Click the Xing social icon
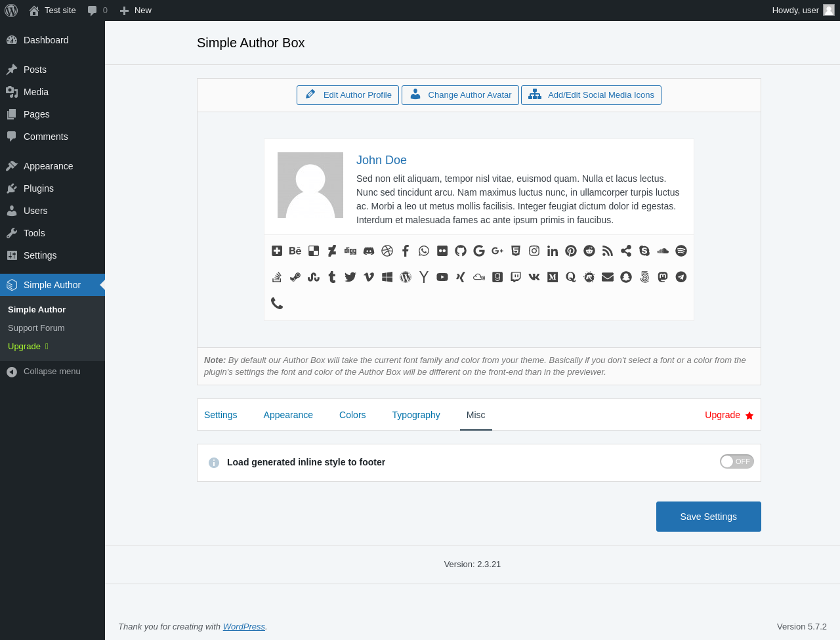 click(x=461, y=277)
